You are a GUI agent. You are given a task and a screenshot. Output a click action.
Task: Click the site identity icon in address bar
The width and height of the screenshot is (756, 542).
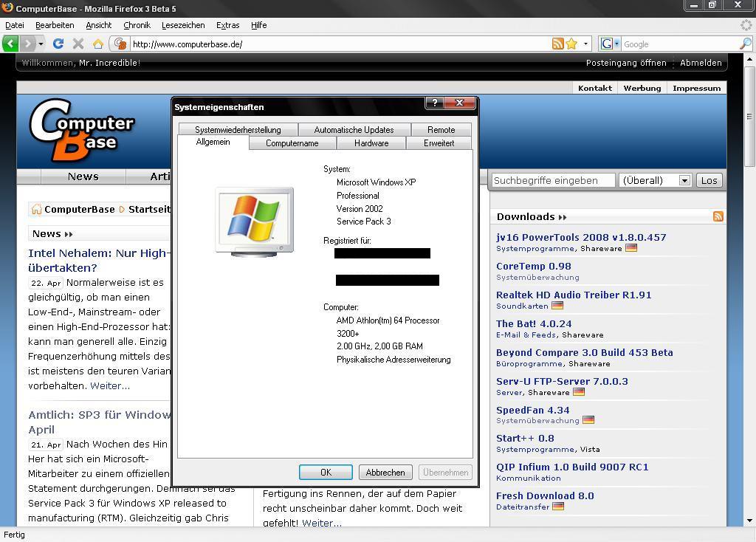coord(120,44)
